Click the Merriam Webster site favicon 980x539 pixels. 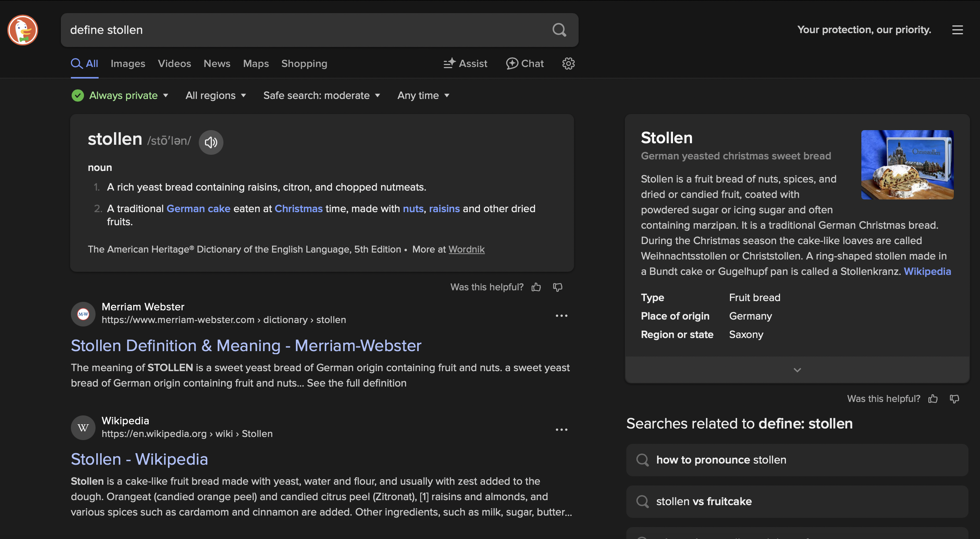point(83,314)
